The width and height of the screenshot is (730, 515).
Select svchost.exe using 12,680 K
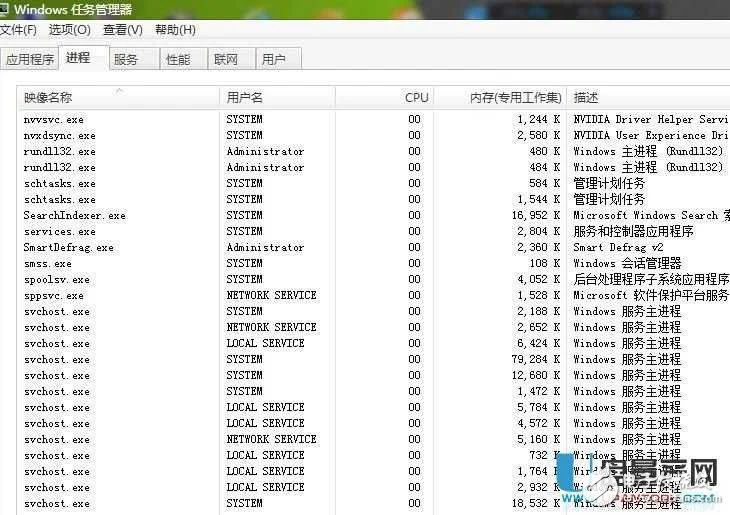pyautogui.click(x=374, y=375)
